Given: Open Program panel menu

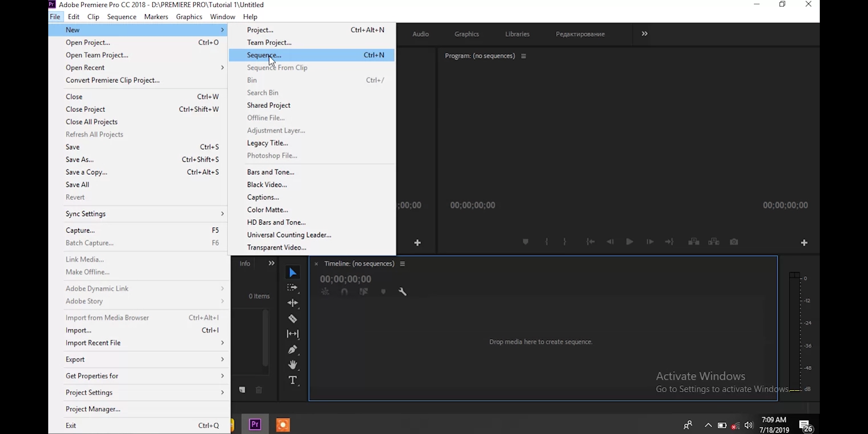Looking at the screenshot, I should coord(523,56).
